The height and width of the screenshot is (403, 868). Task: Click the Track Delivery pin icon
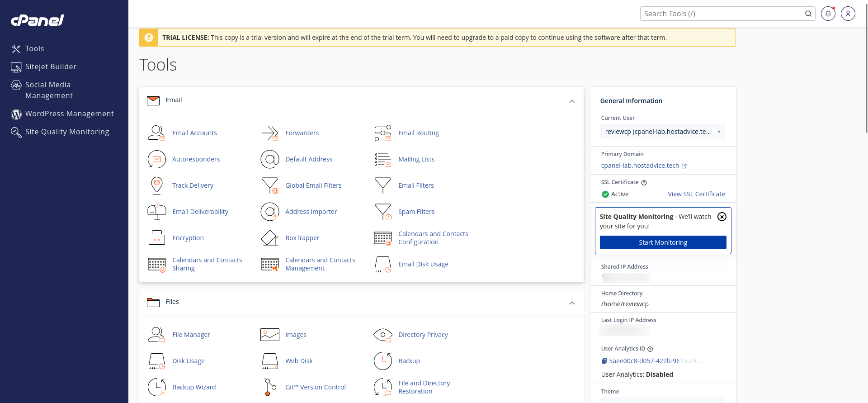156,185
